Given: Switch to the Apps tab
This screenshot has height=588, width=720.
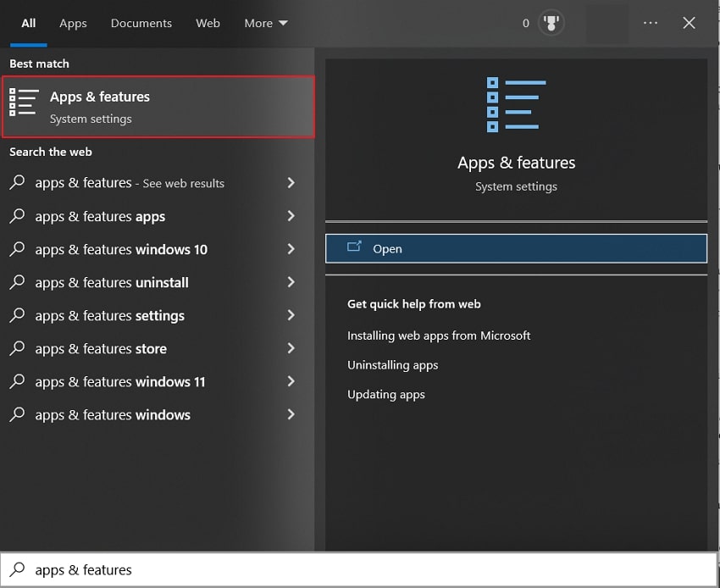Looking at the screenshot, I should (73, 24).
